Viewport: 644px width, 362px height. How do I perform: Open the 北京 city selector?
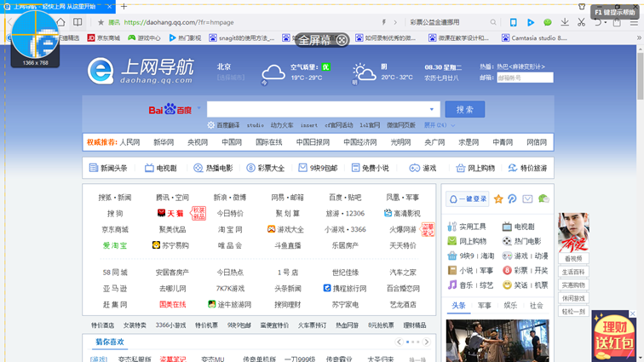tap(224, 66)
